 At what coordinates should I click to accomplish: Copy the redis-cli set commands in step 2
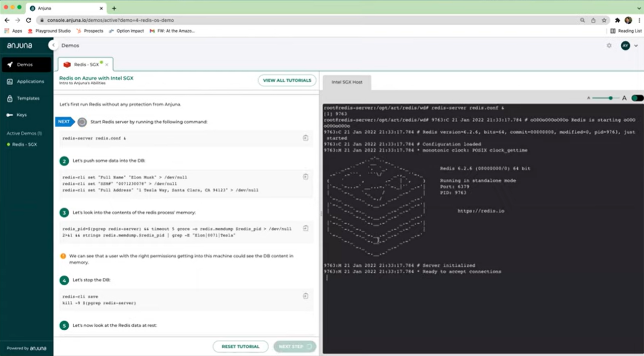tap(306, 177)
